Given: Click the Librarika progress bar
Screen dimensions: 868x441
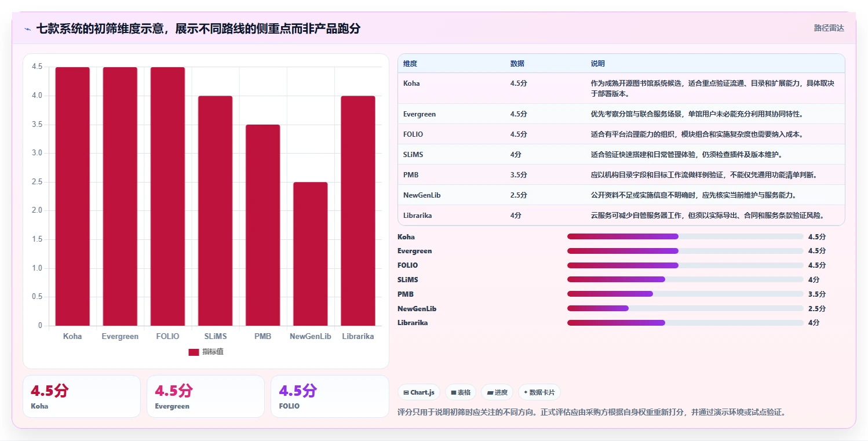Looking at the screenshot, I should (685, 323).
